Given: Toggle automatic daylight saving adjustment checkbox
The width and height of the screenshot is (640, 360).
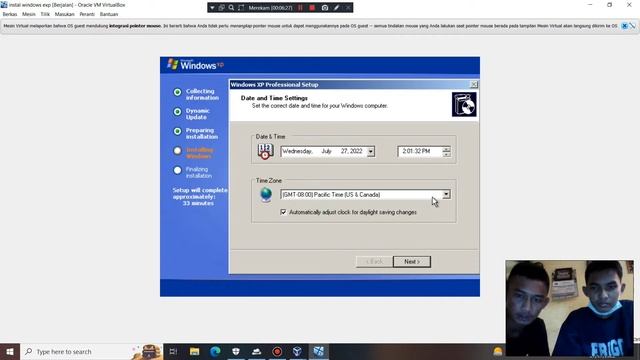Looking at the screenshot, I should point(283,212).
